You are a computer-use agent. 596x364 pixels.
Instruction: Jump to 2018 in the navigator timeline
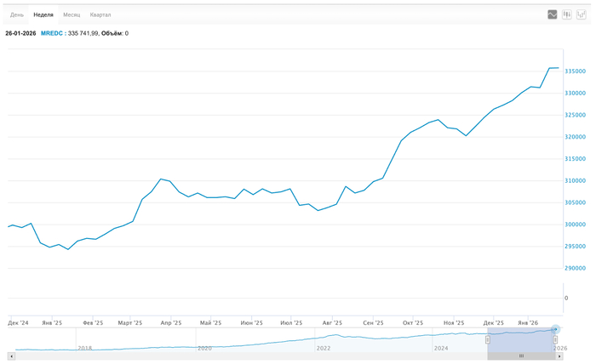click(x=84, y=348)
